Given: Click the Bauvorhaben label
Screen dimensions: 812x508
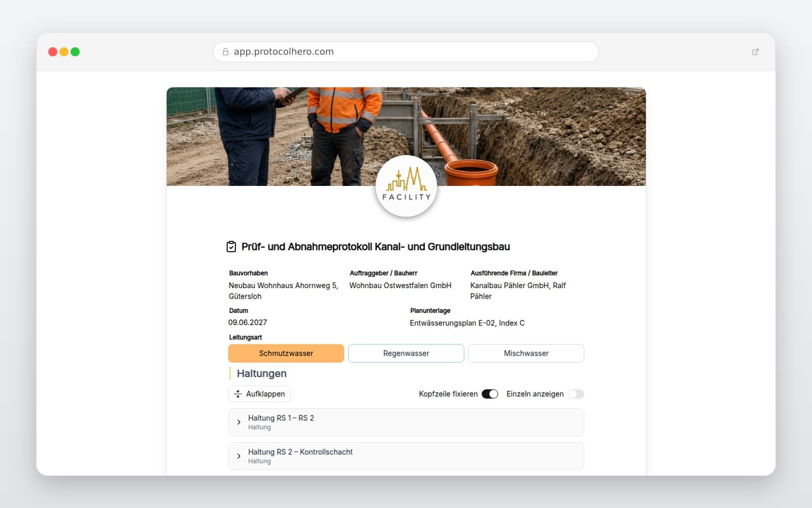Looking at the screenshot, I should coord(248,273).
